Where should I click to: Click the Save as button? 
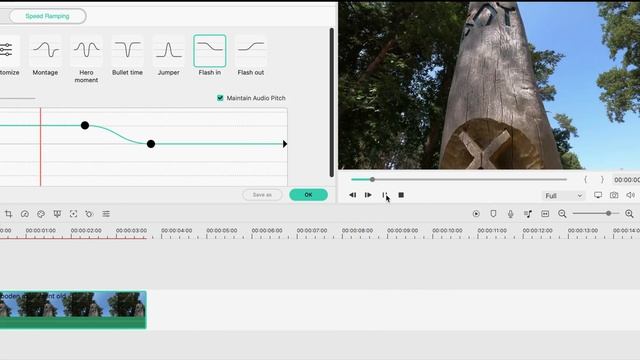pos(262,195)
